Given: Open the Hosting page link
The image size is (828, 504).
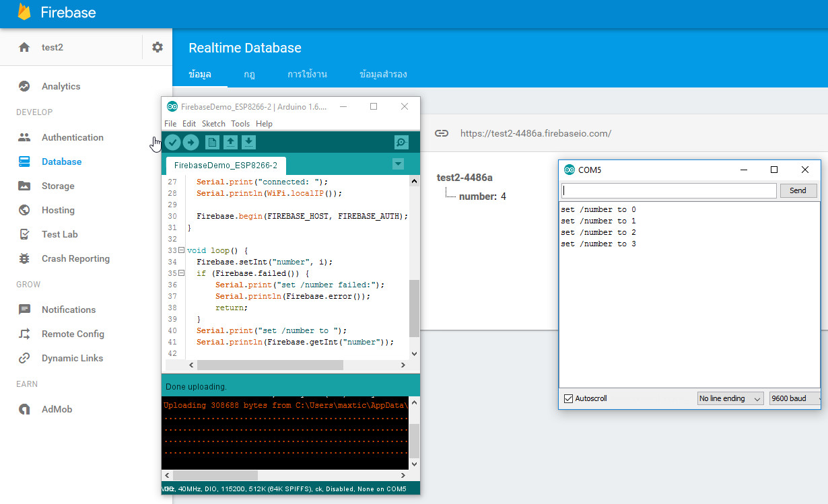Looking at the screenshot, I should point(58,210).
